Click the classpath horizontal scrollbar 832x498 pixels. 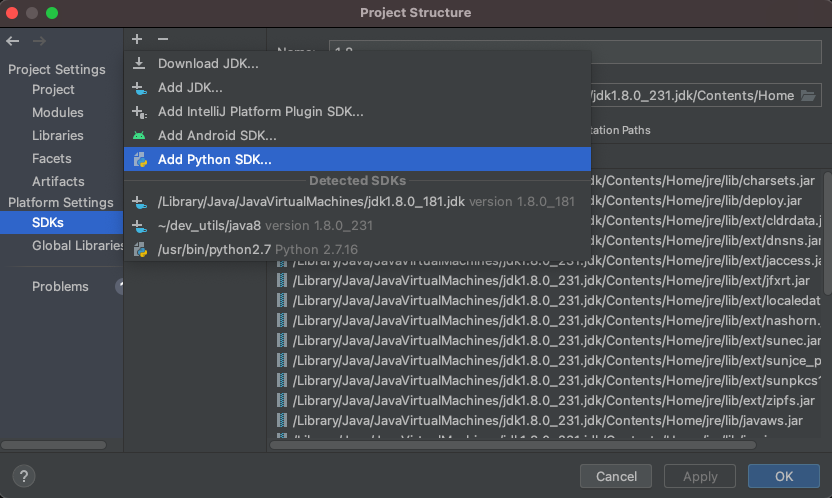(x=513, y=445)
